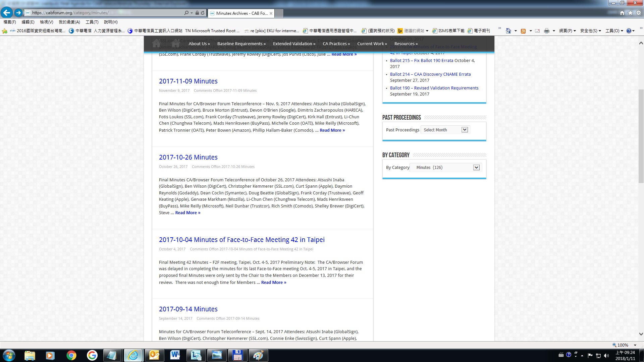Open the IE Home icon at top right
The width and height of the screenshot is (644, 362).
622,13
